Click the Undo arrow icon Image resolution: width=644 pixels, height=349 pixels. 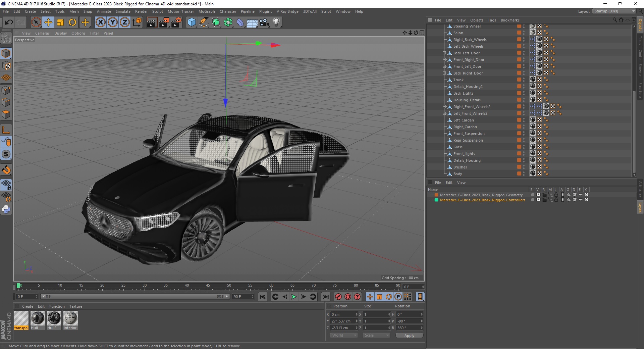point(9,22)
